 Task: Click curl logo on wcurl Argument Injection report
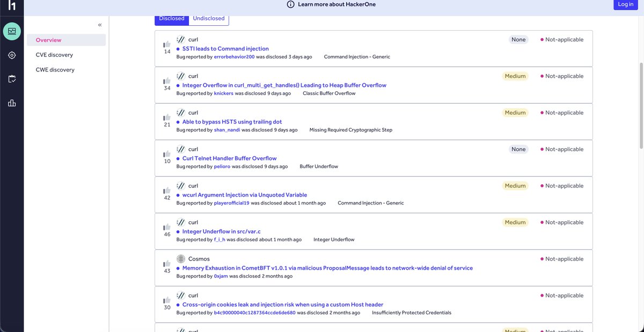pos(181,186)
